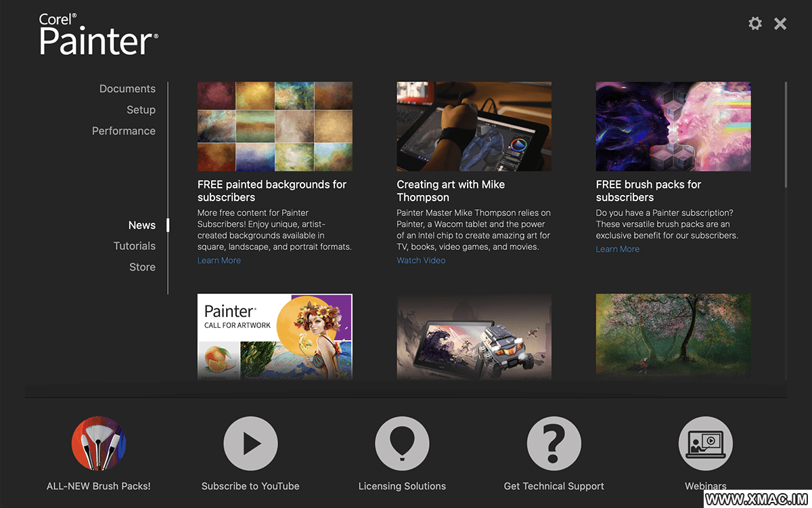Click the Subscribe to YouTube play icon
This screenshot has height=508, width=812.
(x=250, y=444)
